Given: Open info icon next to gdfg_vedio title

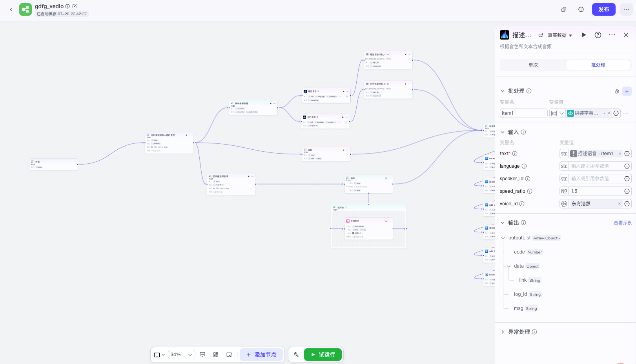Looking at the screenshot, I should [x=67, y=6].
